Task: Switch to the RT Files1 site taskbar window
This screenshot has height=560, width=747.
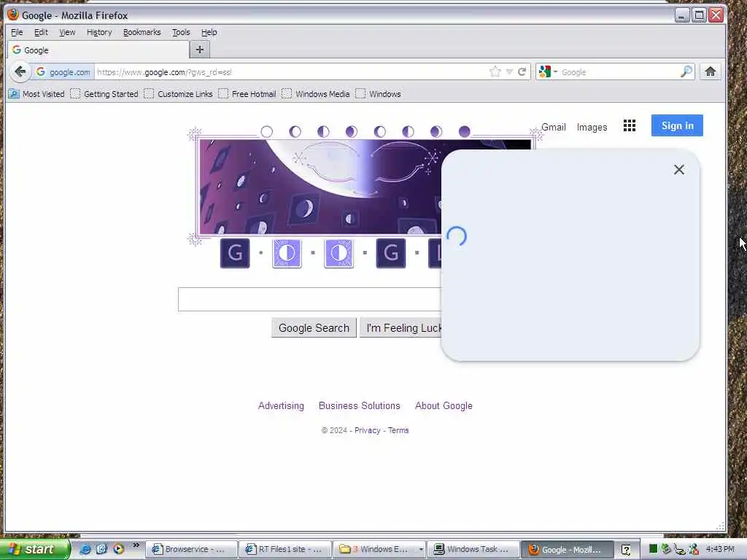Action: pos(285,549)
